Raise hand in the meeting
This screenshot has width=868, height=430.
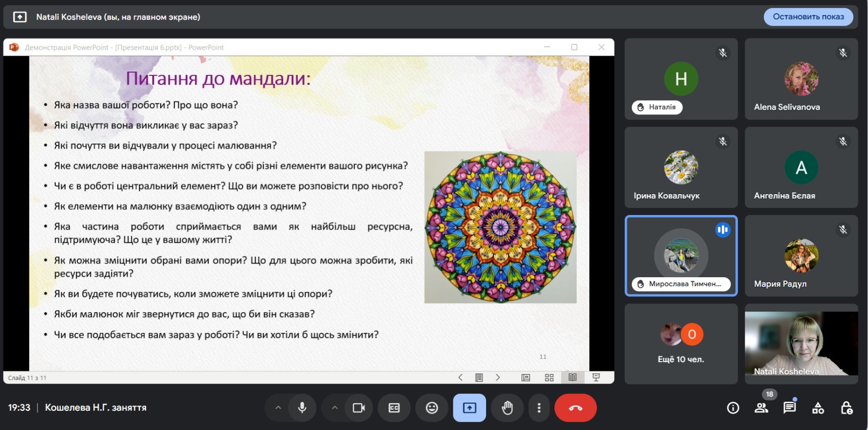[507, 408]
